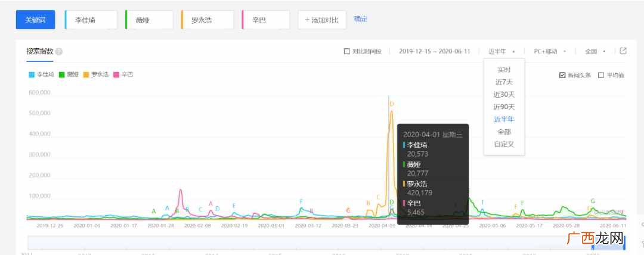
Task: Toggle the 李佳琦 blue legend swatch
Action: tap(32, 74)
